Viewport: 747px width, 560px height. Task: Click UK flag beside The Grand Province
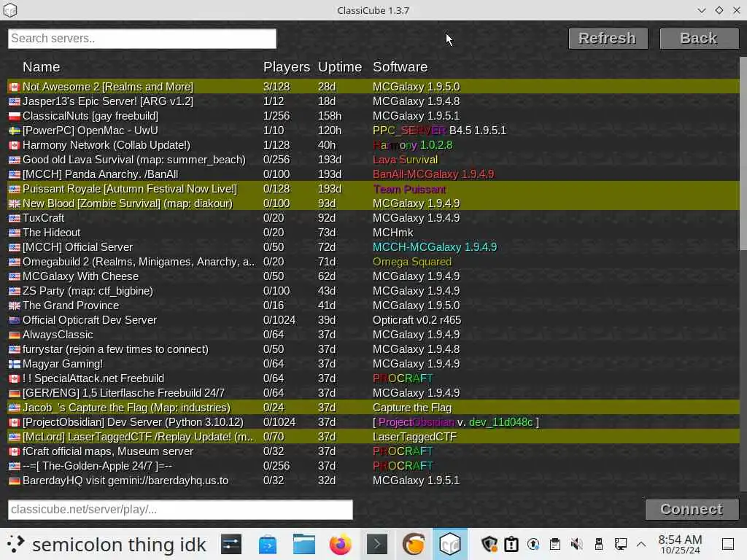coord(15,306)
